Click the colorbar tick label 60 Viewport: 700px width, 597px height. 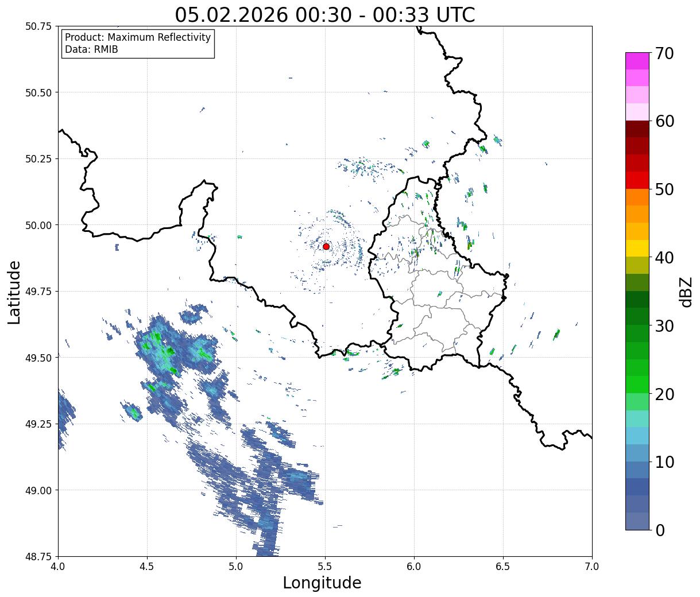664,121
